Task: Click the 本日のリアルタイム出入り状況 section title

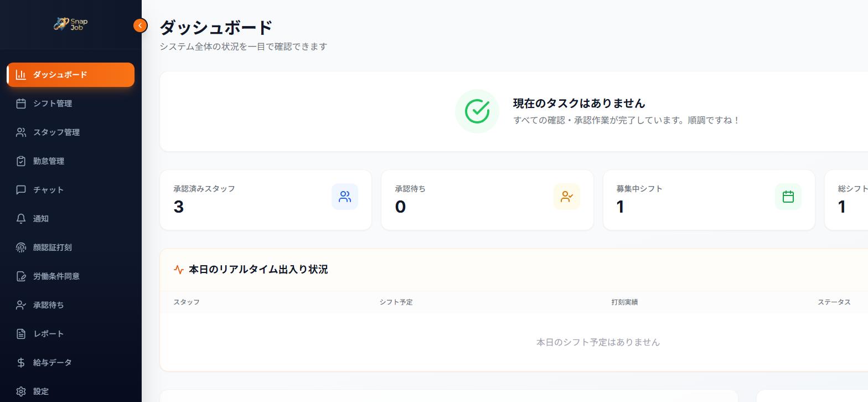Action: pos(258,270)
